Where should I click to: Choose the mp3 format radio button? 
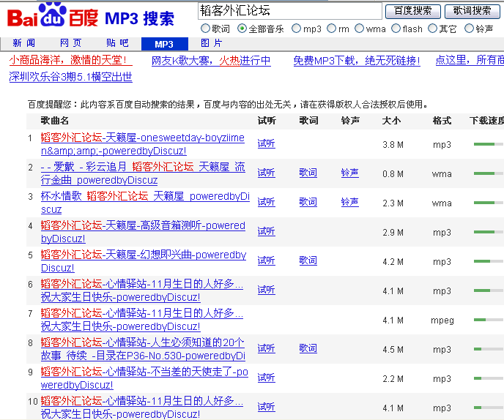pos(296,29)
